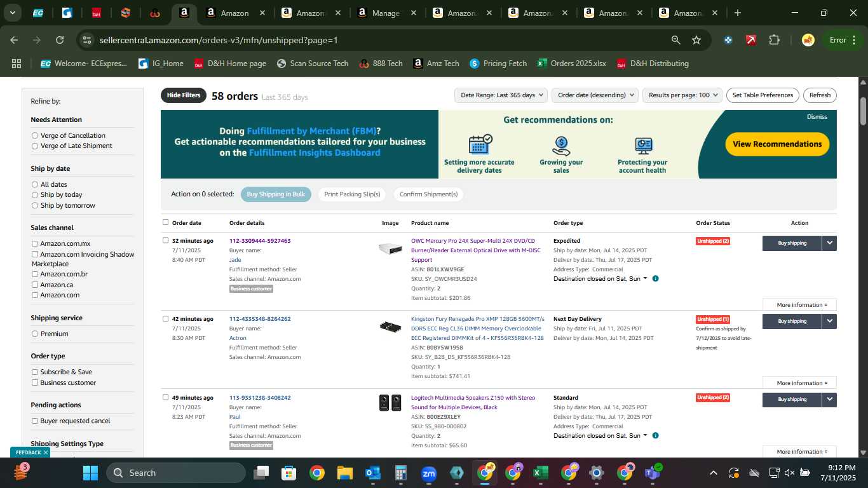Click the page vertical scrollbar thumb

863,111
